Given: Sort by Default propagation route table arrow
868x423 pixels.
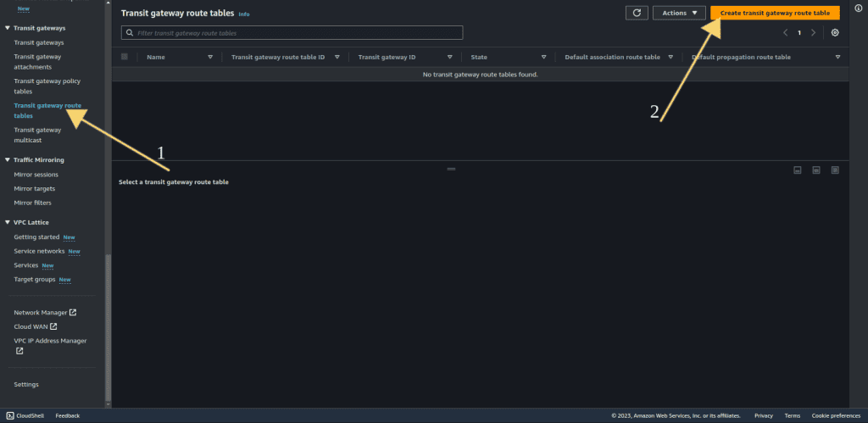Looking at the screenshot, I should [837, 57].
